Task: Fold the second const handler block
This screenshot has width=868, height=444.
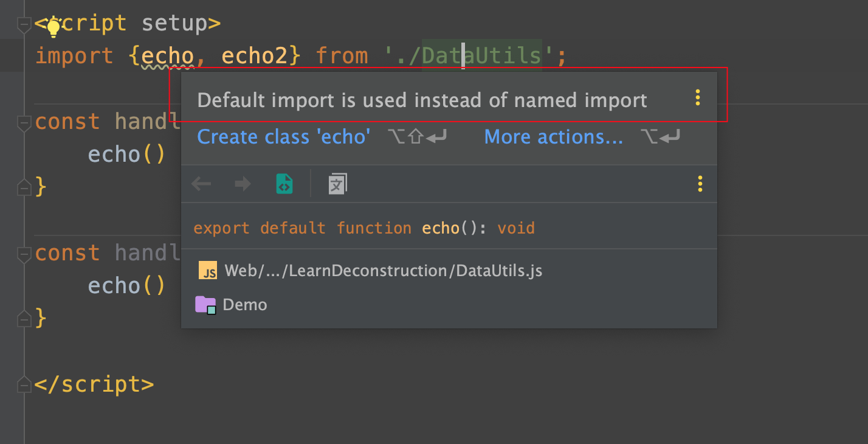Action: 24,254
